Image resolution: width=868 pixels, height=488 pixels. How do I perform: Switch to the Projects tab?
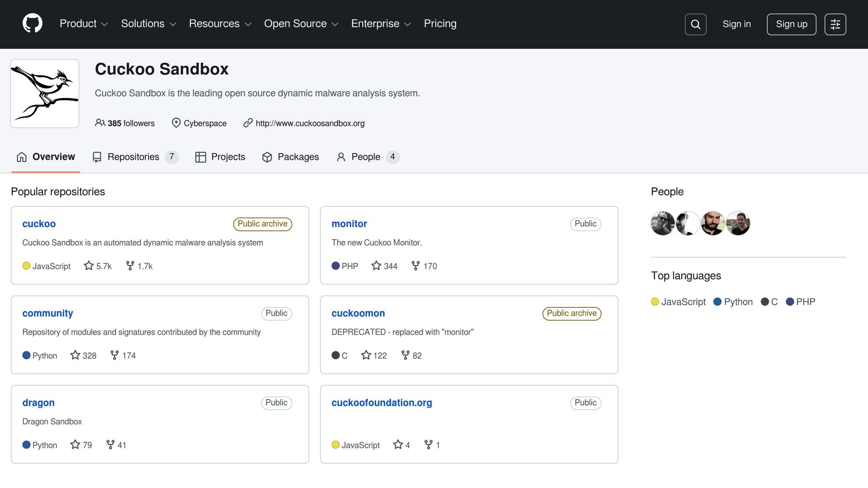(x=220, y=157)
